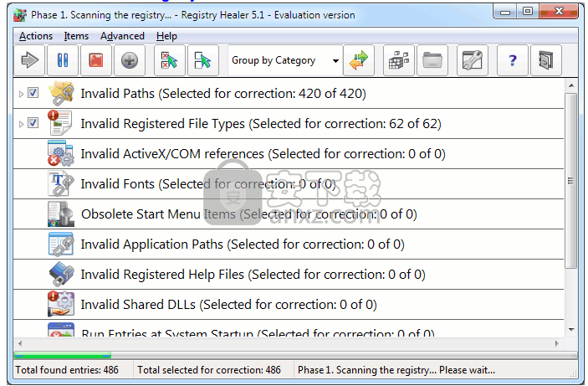The width and height of the screenshot is (588, 386).
Task: Open the Advanced menu
Action: [122, 36]
